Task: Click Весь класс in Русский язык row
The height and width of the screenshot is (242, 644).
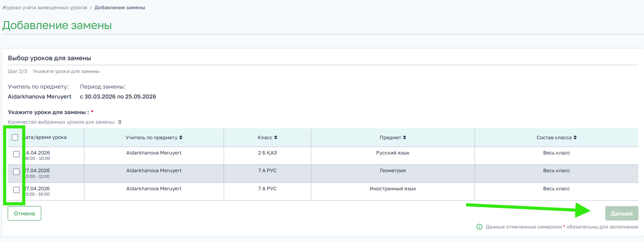Action: (x=556, y=153)
